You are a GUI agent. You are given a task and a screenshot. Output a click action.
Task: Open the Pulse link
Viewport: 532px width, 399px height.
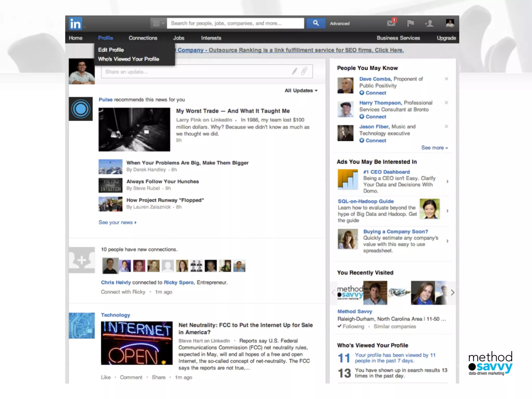[x=105, y=99]
